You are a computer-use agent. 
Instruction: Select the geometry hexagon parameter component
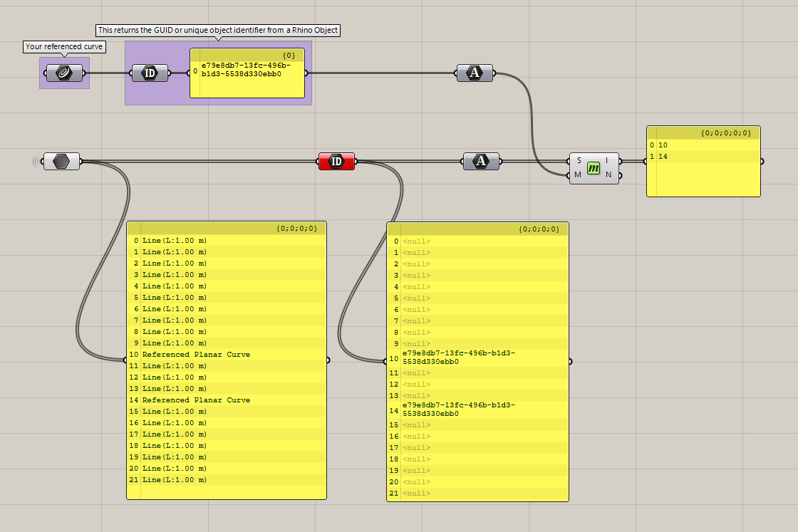point(61,161)
